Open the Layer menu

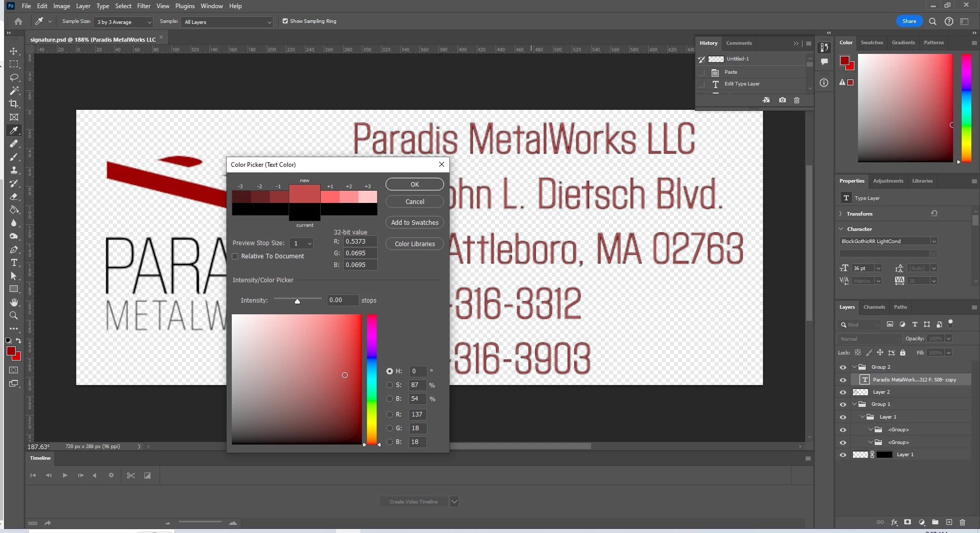pyautogui.click(x=83, y=6)
